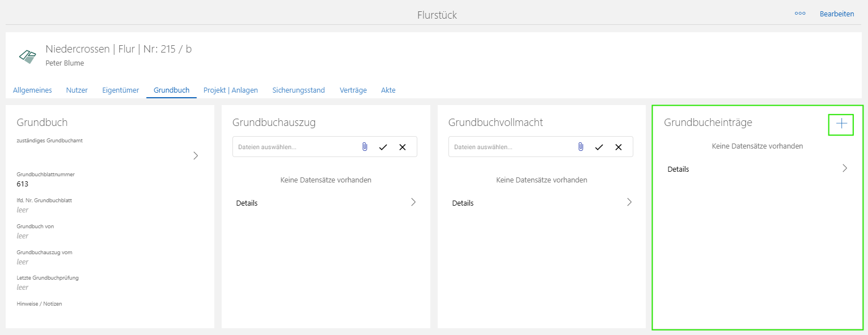Screen dimensions: 868x335
Task: Click paperclip attach icon in Grundbuchauszug
Action: coord(365,147)
